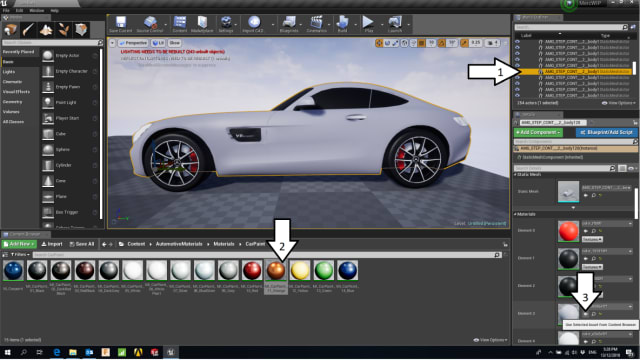640x360 pixels.
Task: Open the Window menu
Action: click(x=36, y=11)
